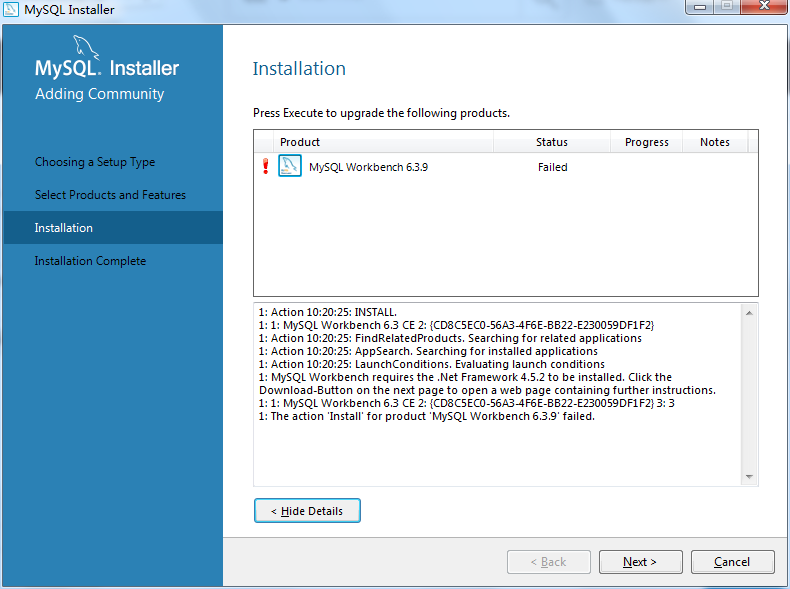Viewport: 790px width, 589px height.
Task: Click the LaunchConditions log line
Action: point(431,364)
